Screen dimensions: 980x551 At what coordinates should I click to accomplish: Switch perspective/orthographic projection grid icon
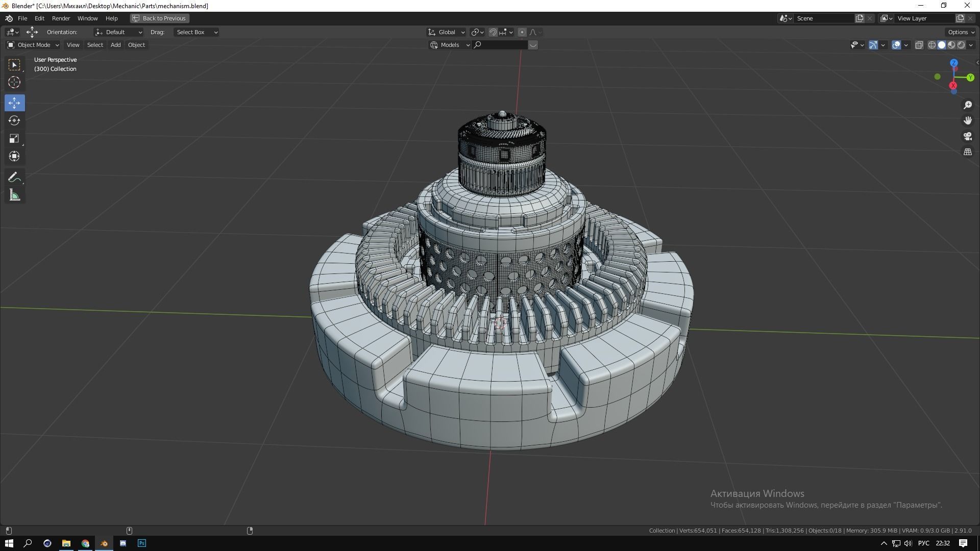point(968,152)
